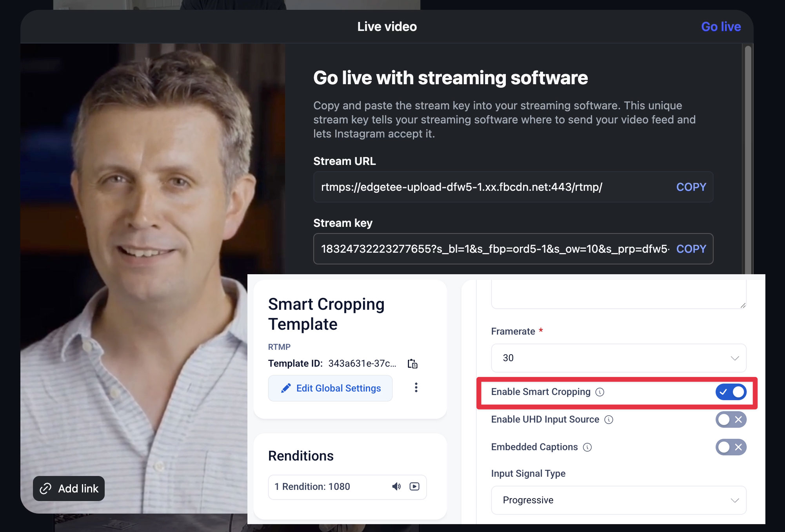The image size is (785, 532).
Task: Click the Add link button
Action: (69, 489)
